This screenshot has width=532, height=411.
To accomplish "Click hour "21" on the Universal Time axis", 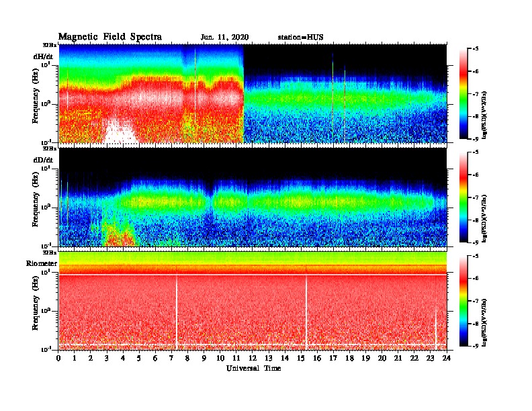I will pos(398,359).
